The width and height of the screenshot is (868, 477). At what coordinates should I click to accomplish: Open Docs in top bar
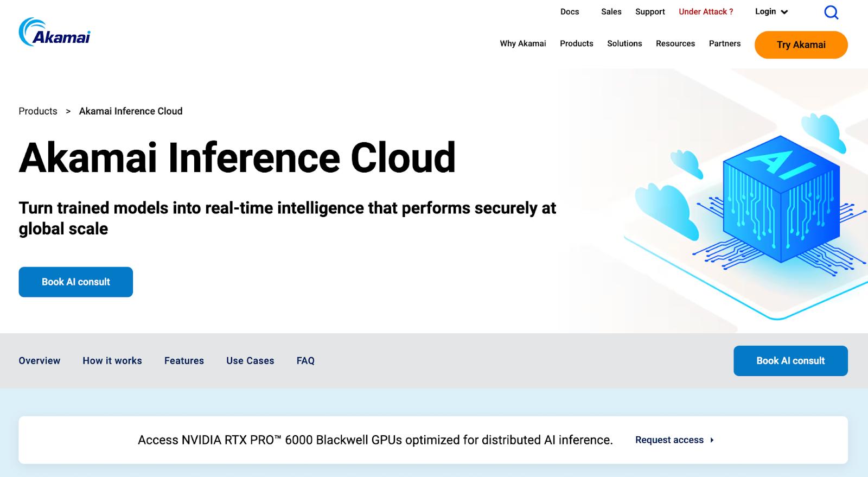point(570,11)
